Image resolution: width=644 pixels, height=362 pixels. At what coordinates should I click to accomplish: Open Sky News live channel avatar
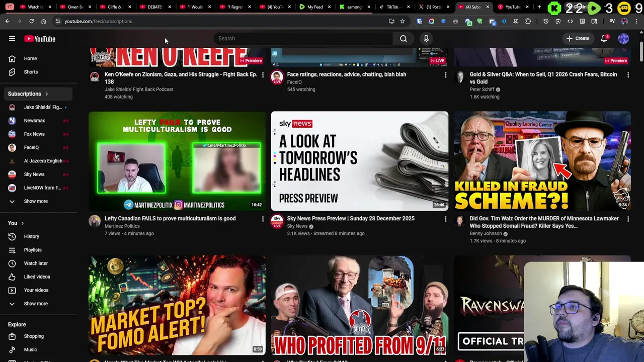277,221
